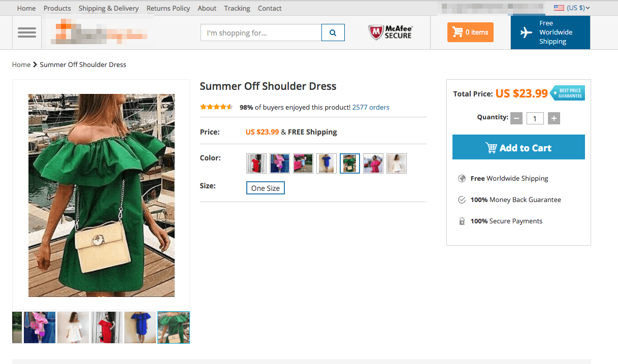Choose the white dress color swatch
This screenshot has width=618, height=364.
397,163
